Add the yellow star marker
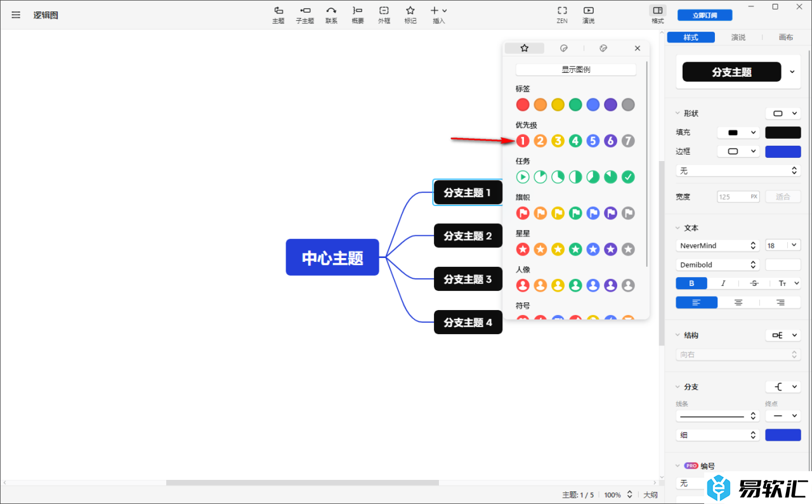Screen dimensions: 812x504 tap(558, 249)
